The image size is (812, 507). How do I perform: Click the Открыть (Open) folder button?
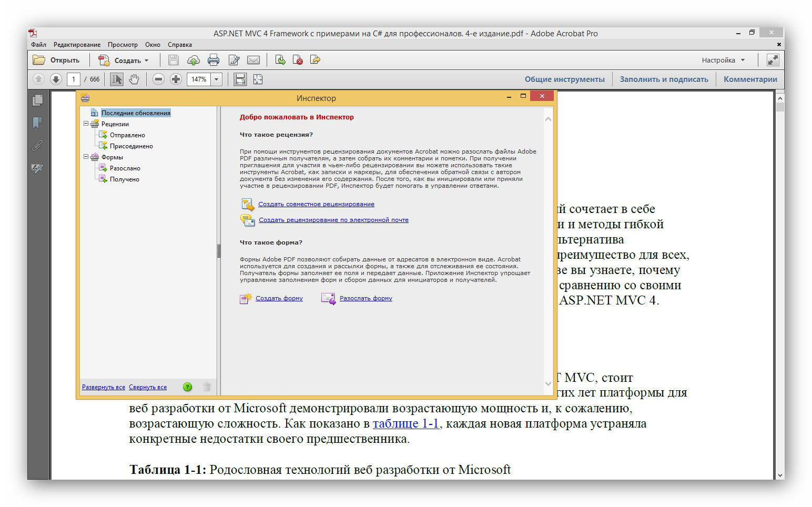pos(56,60)
